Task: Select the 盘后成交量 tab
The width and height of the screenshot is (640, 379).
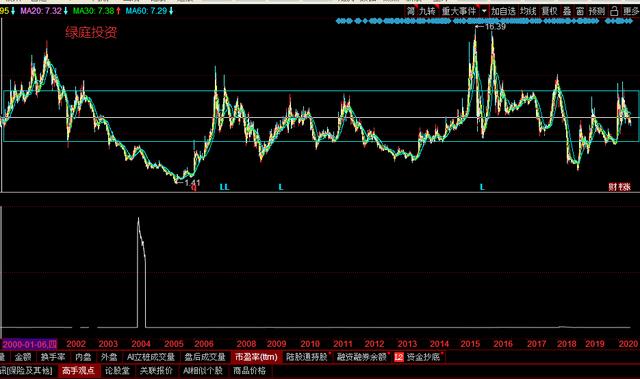Action: [x=205, y=357]
